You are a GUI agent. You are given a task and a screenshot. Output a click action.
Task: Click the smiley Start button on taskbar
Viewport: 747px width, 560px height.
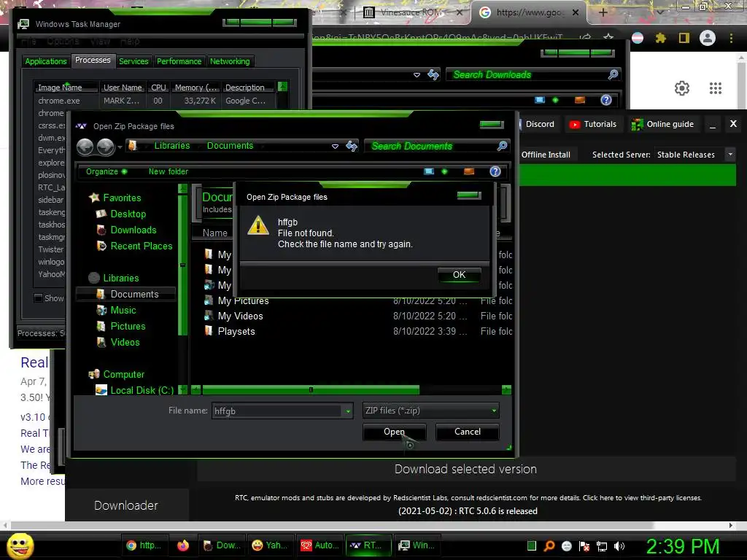[x=20, y=545]
